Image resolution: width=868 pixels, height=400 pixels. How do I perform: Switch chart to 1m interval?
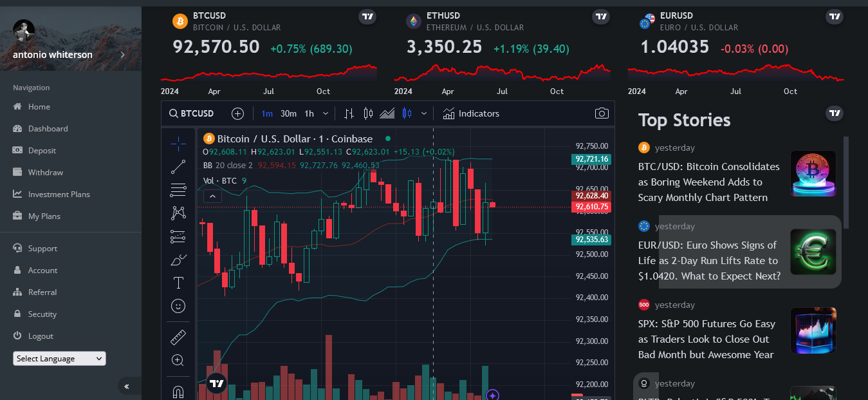[267, 113]
